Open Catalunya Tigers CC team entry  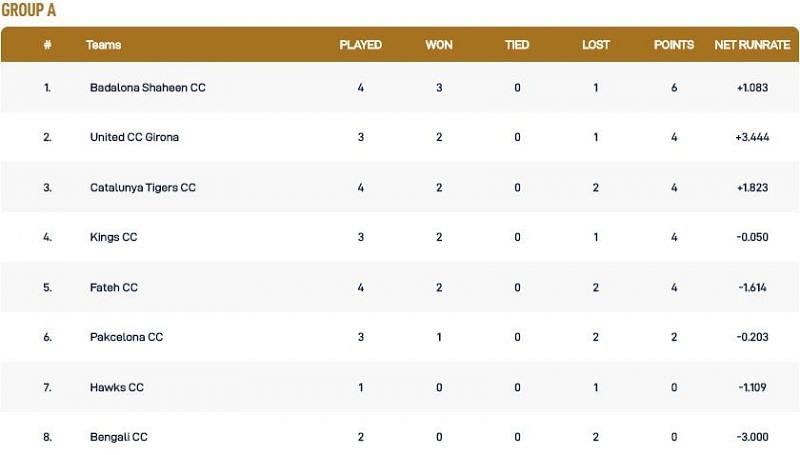[142, 187]
